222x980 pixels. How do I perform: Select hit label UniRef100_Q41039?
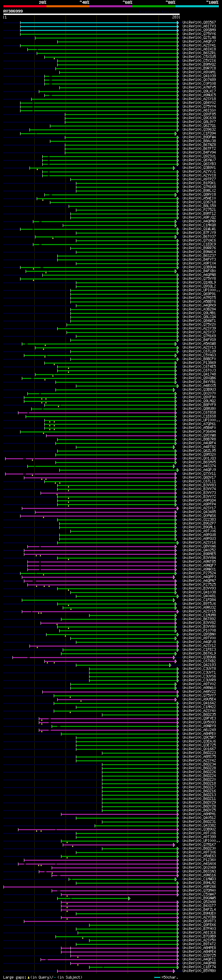point(199,76)
